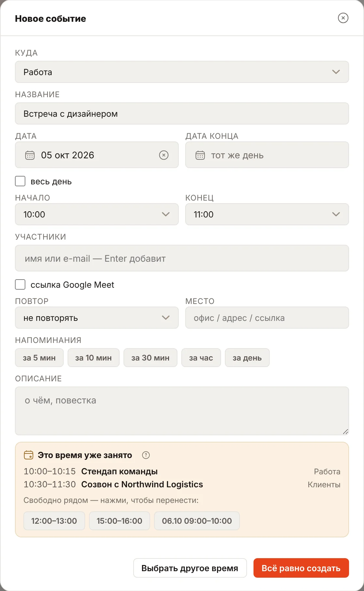Click the ДАТА КОНЦА field
Screen dimensions: 364x591
[267, 155]
